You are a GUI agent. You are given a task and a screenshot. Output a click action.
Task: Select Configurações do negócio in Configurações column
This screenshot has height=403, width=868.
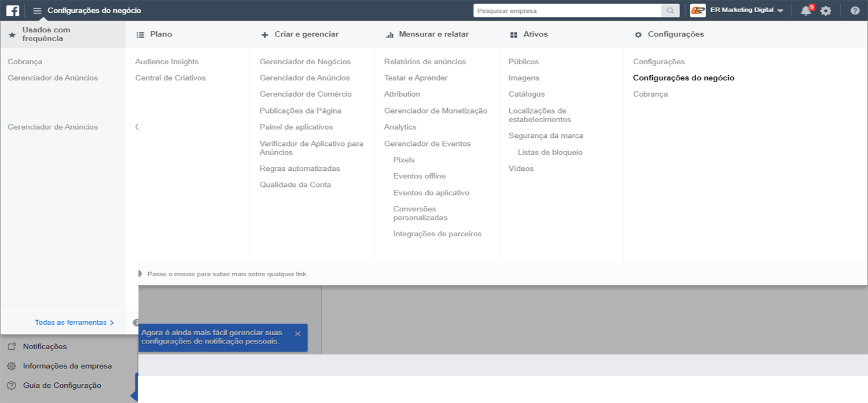[x=683, y=78]
